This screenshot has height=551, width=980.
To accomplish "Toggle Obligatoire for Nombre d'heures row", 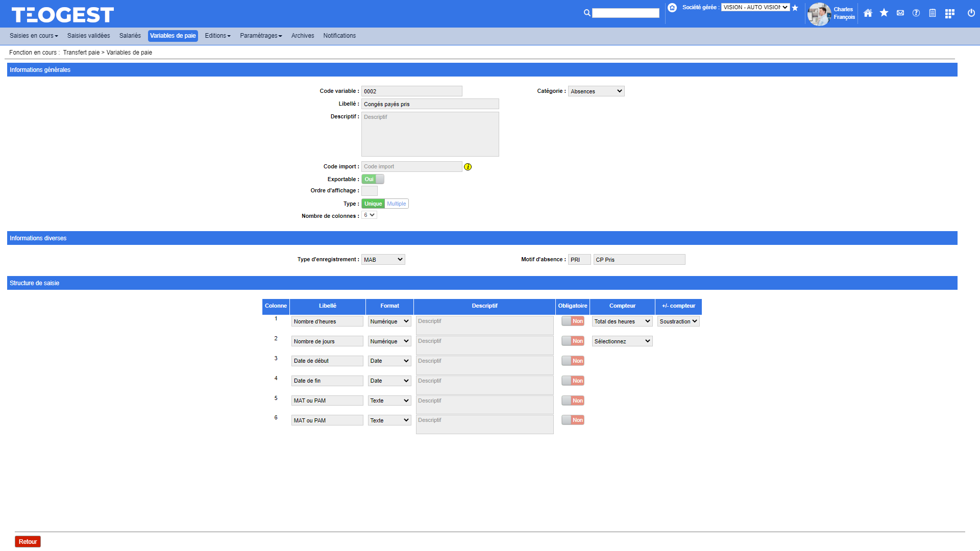I will click(573, 321).
